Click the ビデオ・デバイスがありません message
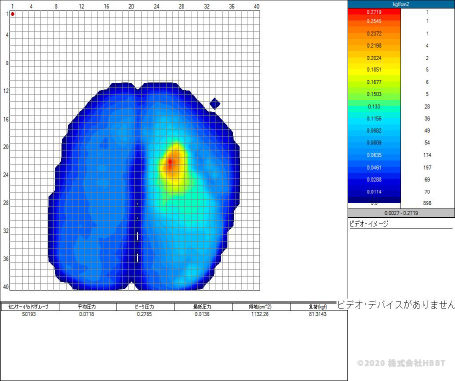The width and height of the screenshot is (455, 381). pos(396,305)
